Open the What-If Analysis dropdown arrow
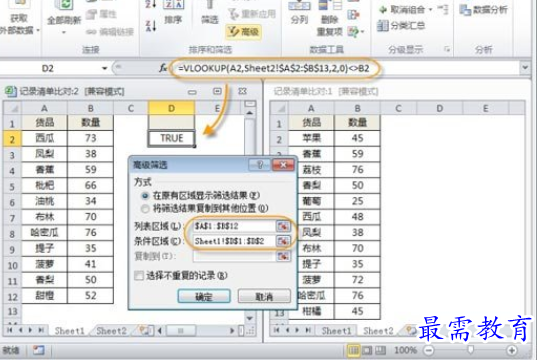This screenshot has height=360, width=540. click(x=362, y=32)
